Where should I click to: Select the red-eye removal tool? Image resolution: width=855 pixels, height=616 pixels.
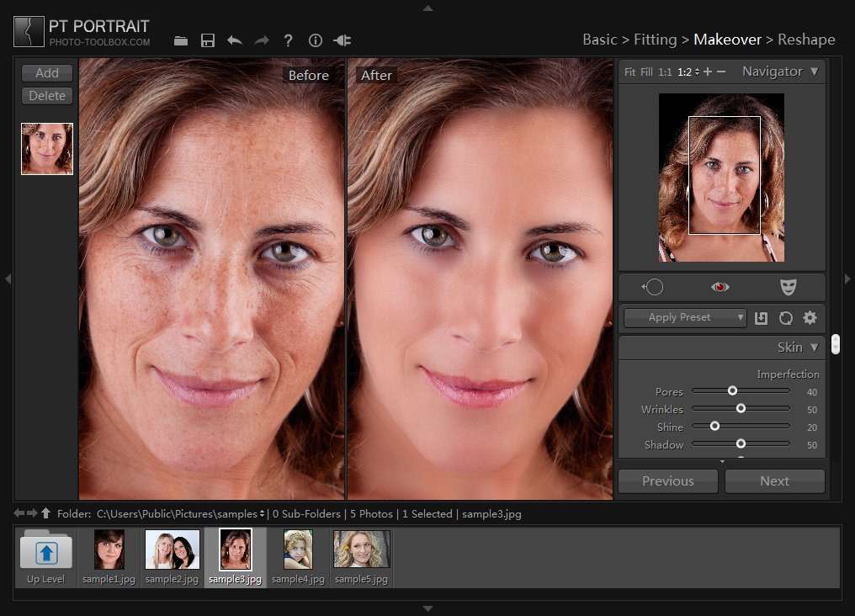click(x=720, y=287)
